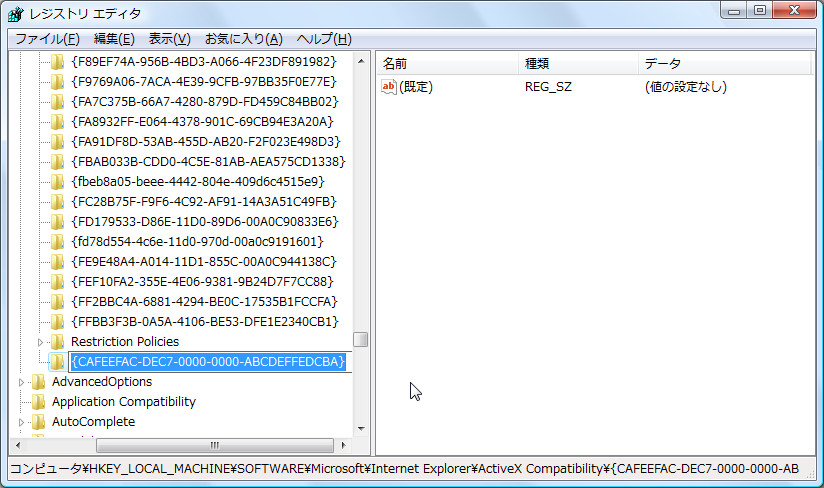Viewport: 824px width, 488px height.
Task: Select the AutoComplete key
Action: pos(94,422)
